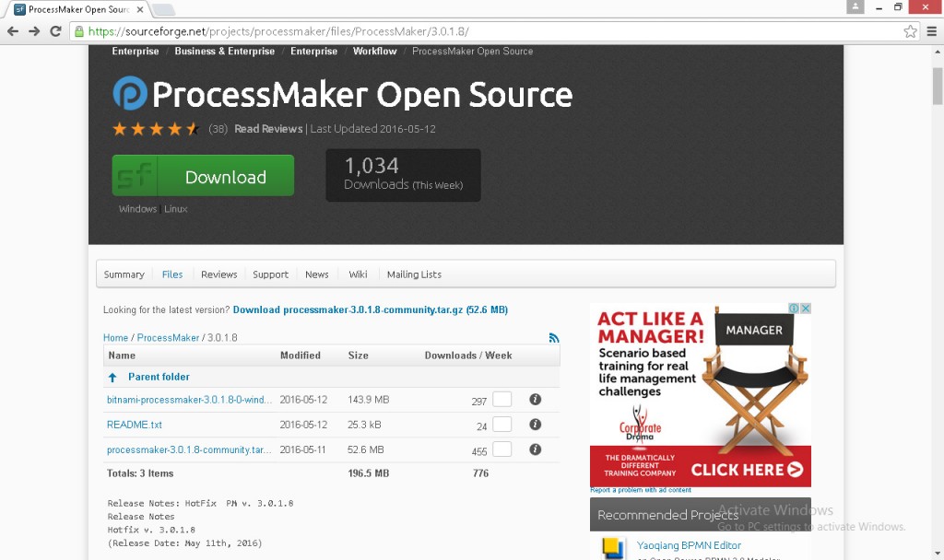Sort files by Size column header
Viewport: 944px width, 560px height.
(x=358, y=356)
